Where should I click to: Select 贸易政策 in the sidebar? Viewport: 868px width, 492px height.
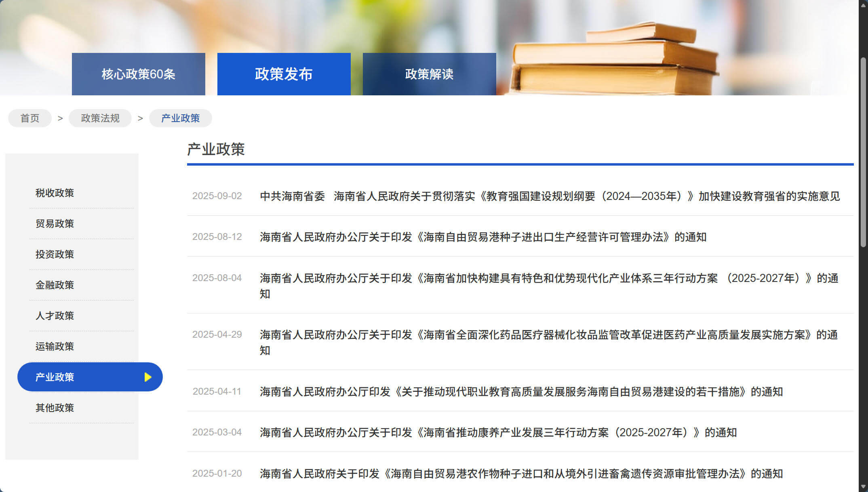click(x=55, y=224)
